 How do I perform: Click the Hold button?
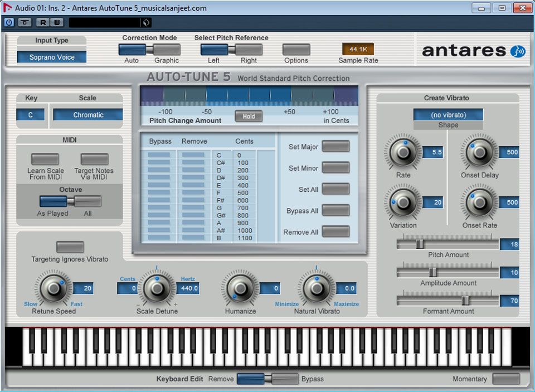point(249,117)
